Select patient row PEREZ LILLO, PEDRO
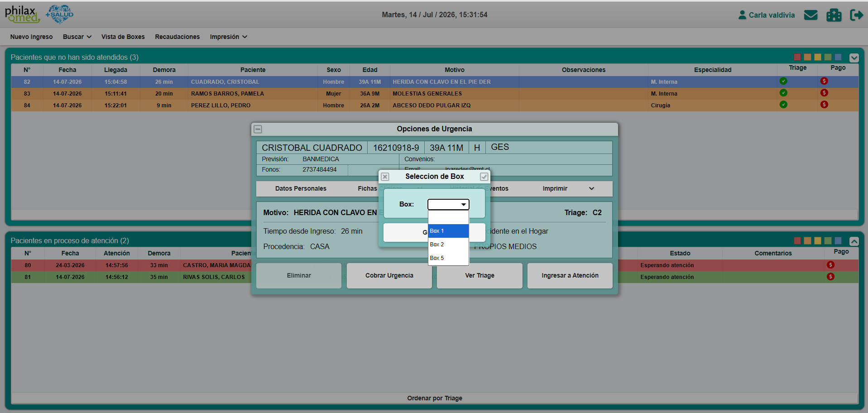 pyautogui.click(x=435, y=106)
